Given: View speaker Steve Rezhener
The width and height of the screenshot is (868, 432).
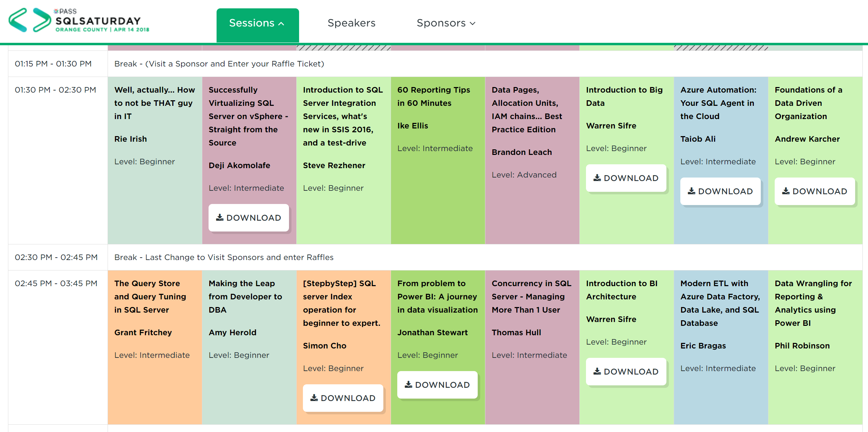Looking at the screenshot, I should point(334,165).
